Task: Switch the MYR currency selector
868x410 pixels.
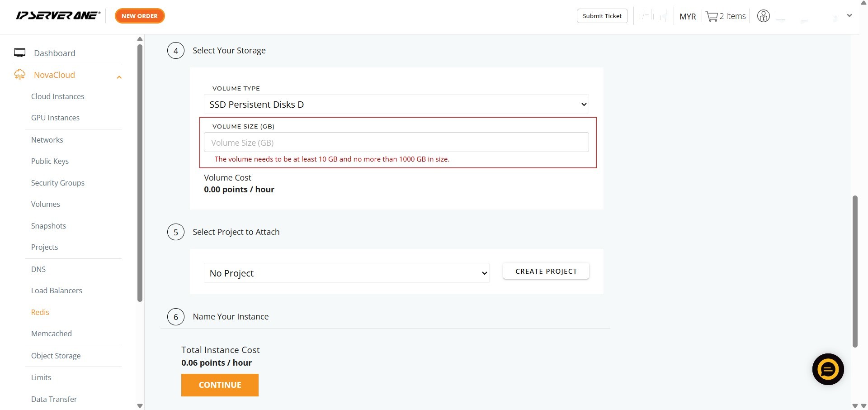Action: (x=687, y=17)
